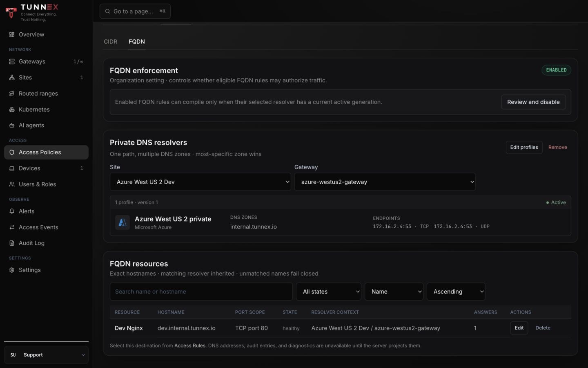Select the FQDN tab
Image resolution: width=588 pixels, height=368 pixels.
tap(137, 42)
